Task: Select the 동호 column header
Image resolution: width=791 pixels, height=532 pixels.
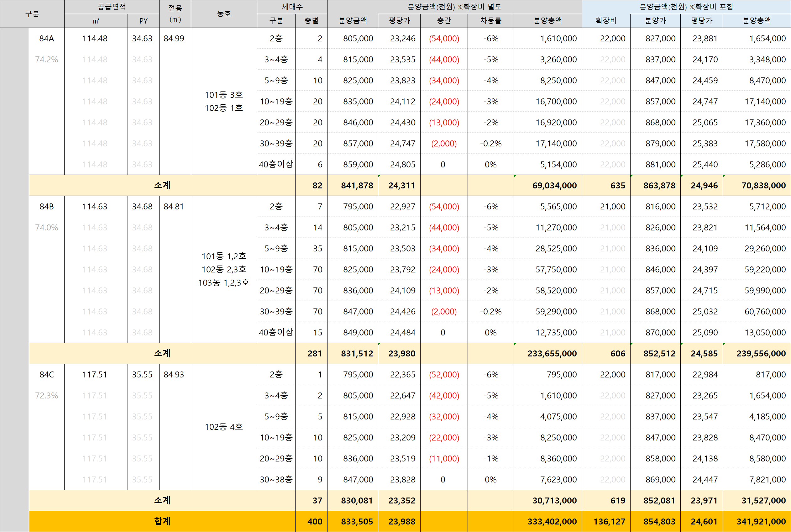Action: point(224,13)
